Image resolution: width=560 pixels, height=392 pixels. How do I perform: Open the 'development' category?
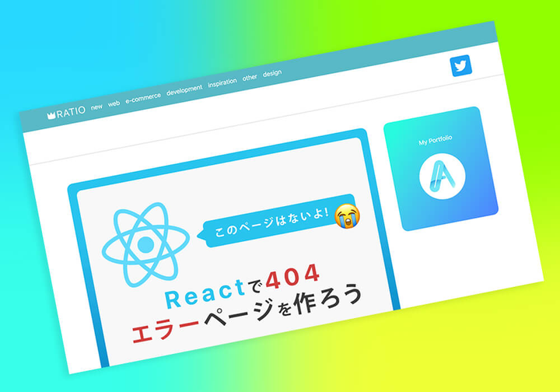[184, 89]
